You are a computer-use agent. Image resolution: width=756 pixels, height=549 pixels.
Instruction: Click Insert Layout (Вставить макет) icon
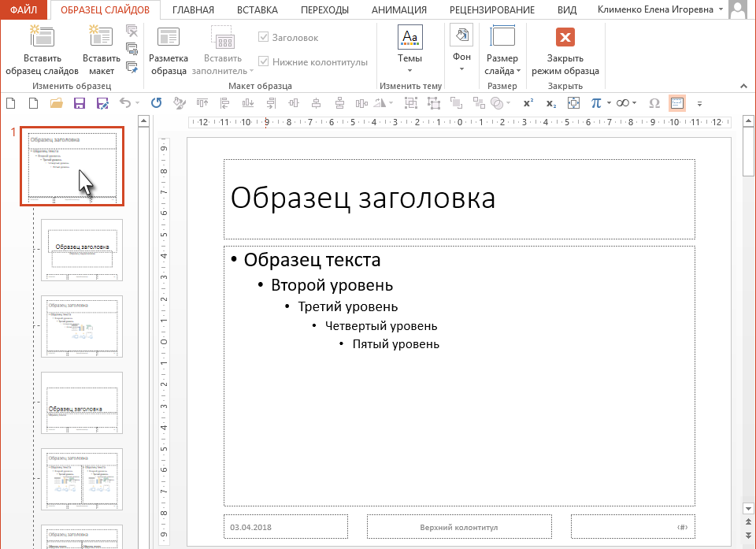[x=102, y=37]
